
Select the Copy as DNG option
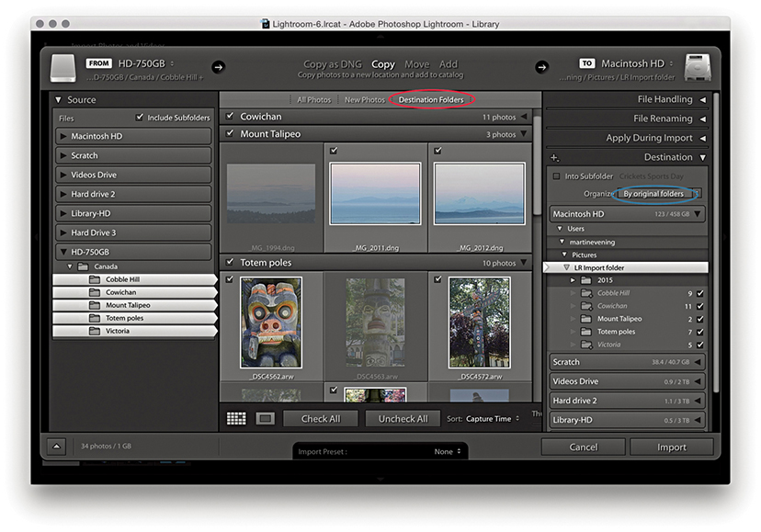coord(333,64)
